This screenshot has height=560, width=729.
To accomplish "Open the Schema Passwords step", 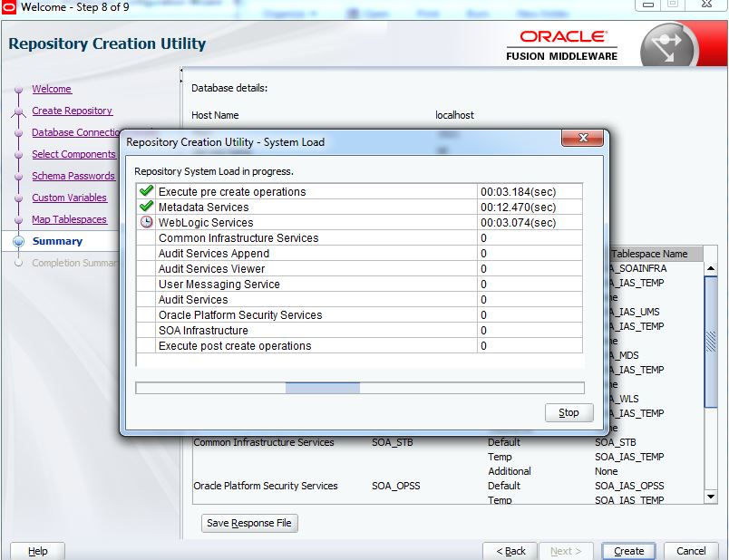I will point(73,176).
